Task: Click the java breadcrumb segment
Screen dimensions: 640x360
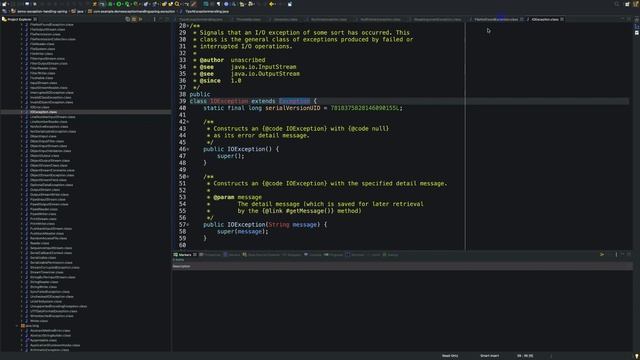Action: point(80,11)
